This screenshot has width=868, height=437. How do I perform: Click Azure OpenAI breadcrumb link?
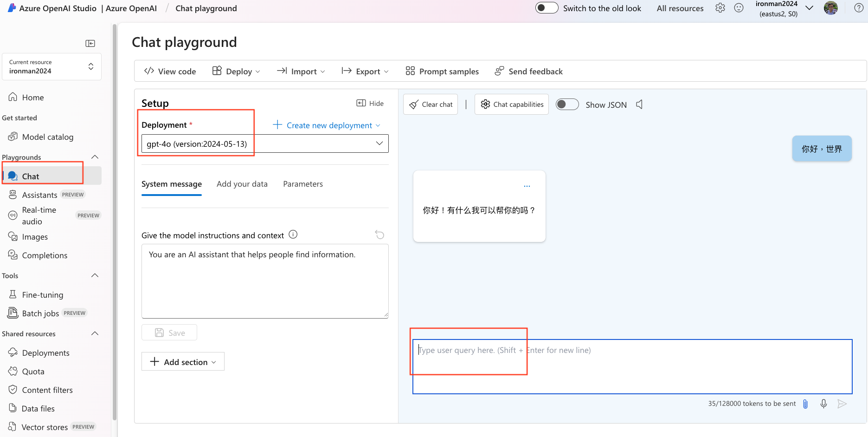coord(131,8)
